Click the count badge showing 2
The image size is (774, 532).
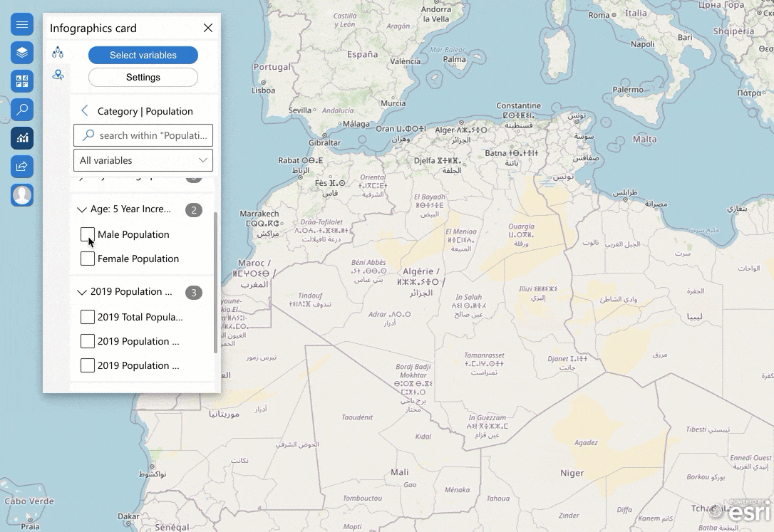point(194,210)
